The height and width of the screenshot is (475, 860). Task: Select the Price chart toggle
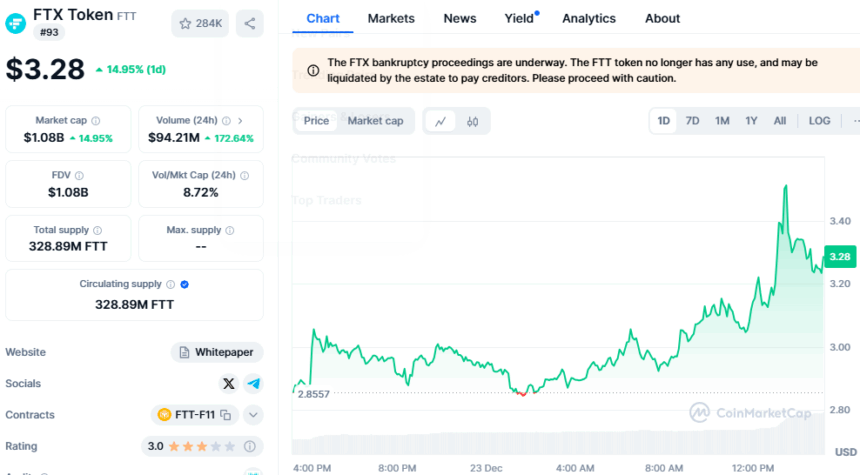(316, 121)
